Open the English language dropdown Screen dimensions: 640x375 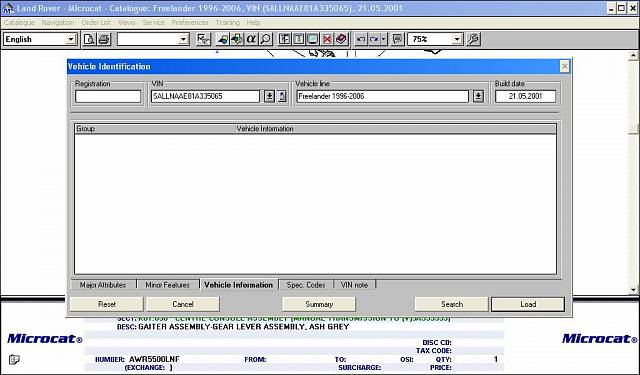(x=71, y=39)
